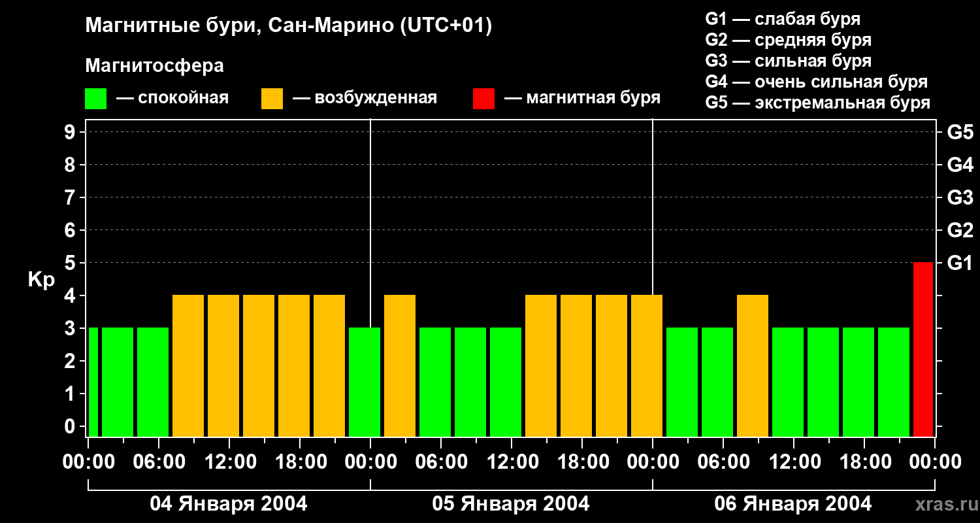Click the '2' value on Kp axis
The image size is (980, 523).
coord(71,361)
